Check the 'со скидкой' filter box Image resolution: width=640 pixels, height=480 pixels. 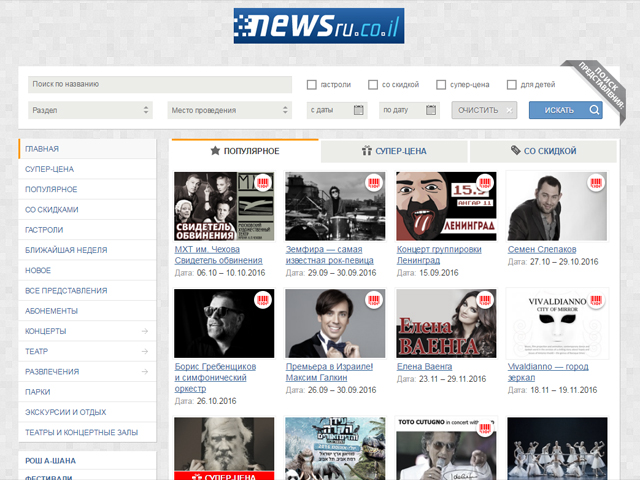coord(373,84)
